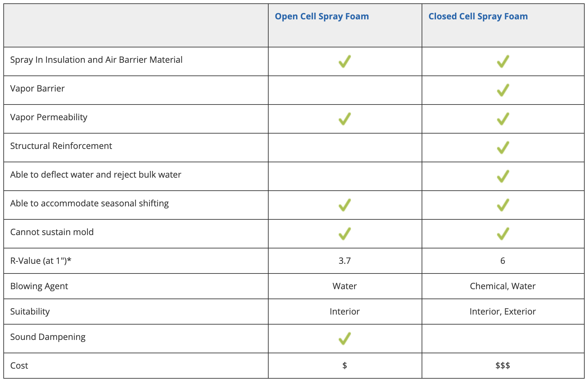The width and height of the screenshot is (588, 382).
Task: Click the Open Cell R-Value 3.7 cell
Action: (344, 261)
